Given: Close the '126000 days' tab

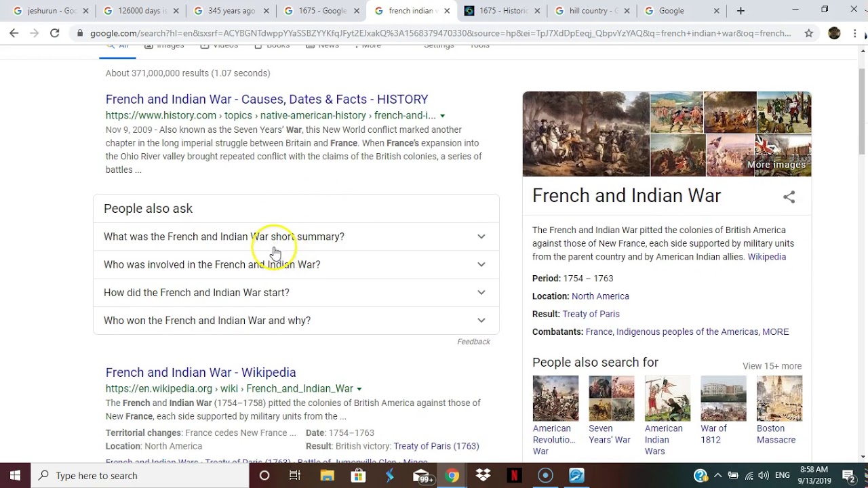Looking at the screenshot, I should [x=176, y=11].
